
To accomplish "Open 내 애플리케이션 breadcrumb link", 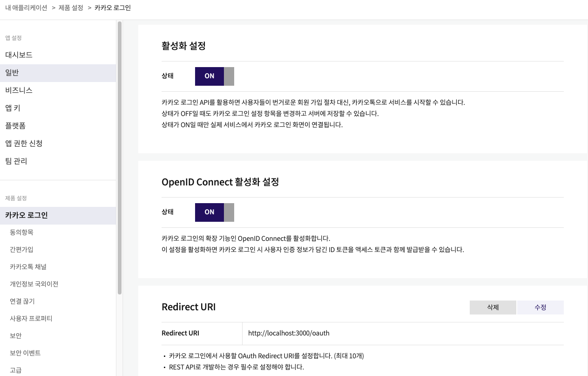I will pyautogui.click(x=26, y=8).
